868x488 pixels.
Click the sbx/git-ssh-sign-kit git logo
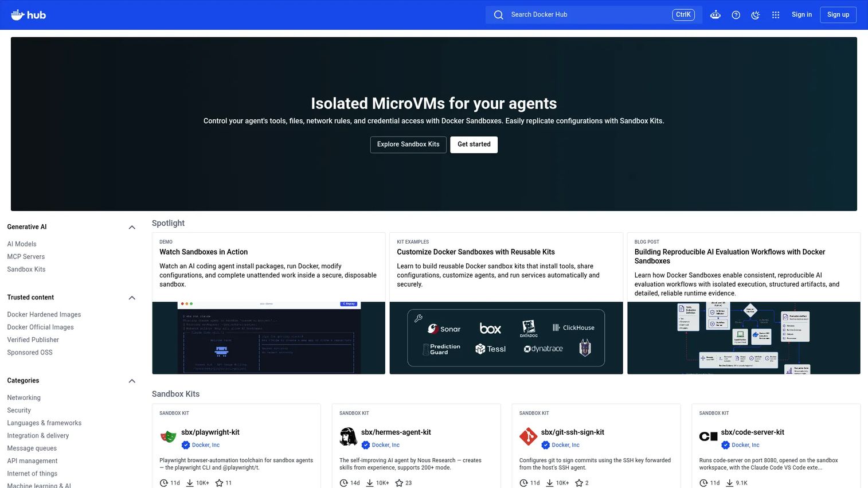tap(528, 437)
